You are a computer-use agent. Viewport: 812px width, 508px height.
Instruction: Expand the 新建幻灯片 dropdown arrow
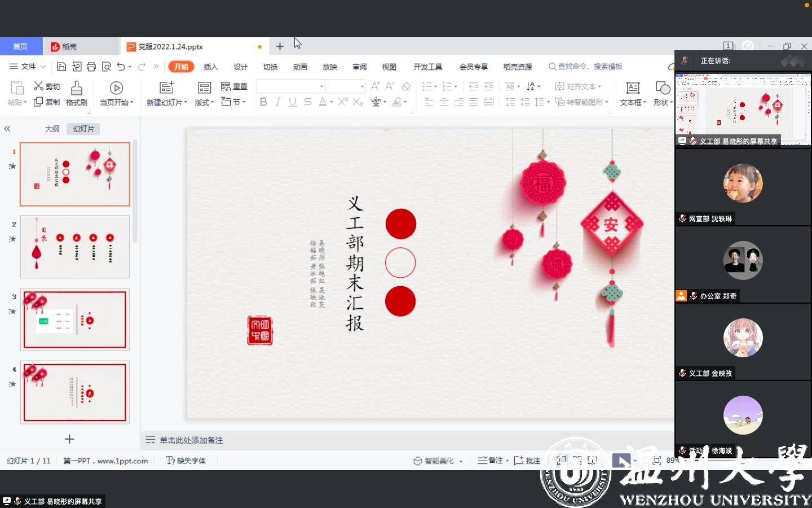point(186,103)
